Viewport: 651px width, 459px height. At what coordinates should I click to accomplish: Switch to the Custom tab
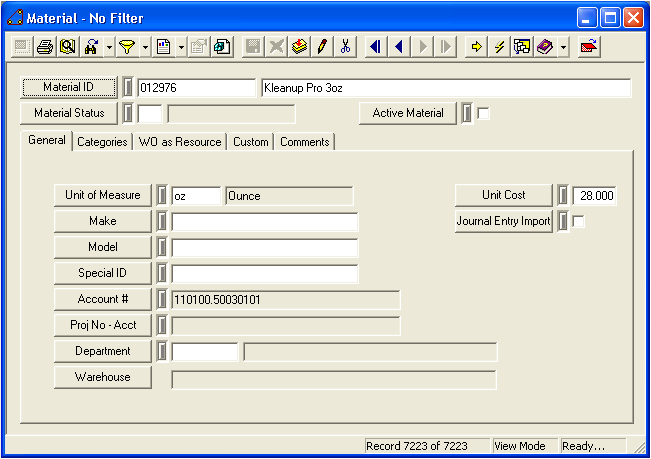[251, 142]
